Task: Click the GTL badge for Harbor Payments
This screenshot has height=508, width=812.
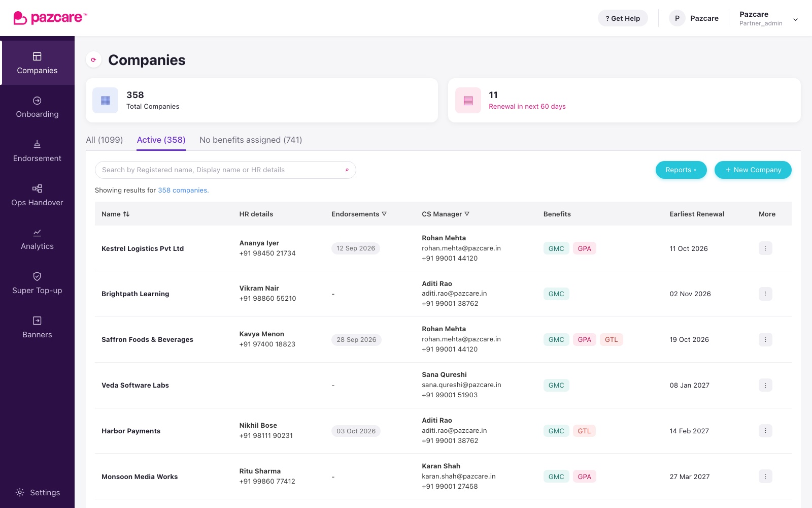Action: coord(585,431)
